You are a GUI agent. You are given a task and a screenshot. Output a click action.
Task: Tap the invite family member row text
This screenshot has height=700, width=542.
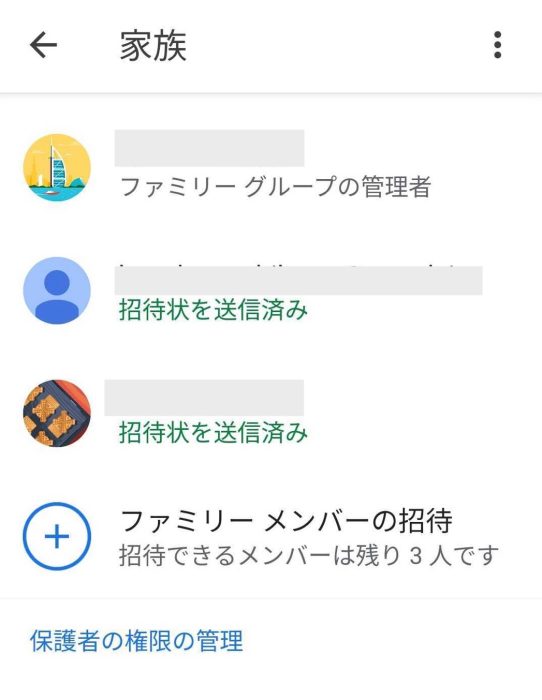[286, 521]
